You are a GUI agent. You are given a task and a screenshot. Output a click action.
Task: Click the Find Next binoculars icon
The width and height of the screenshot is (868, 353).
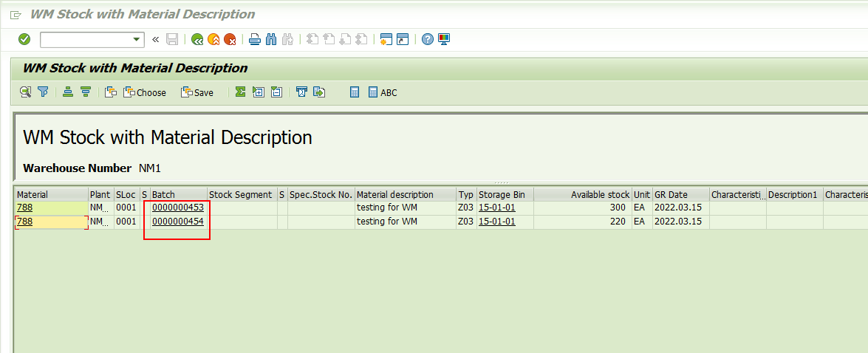tap(287, 39)
